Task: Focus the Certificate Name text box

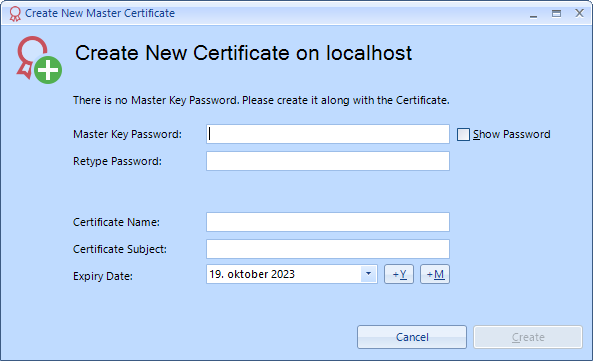Action: pos(328,222)
